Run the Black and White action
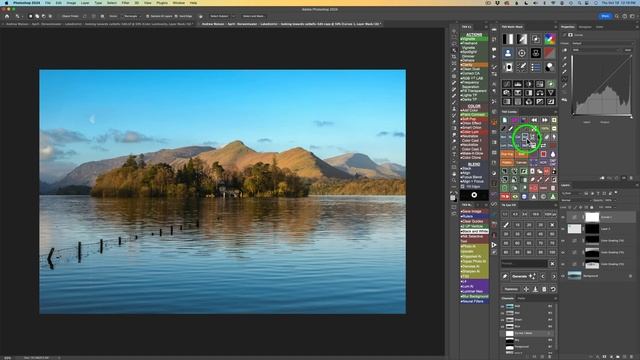Image resolution: width=640 pixels, height=360 pixels. 474,231
